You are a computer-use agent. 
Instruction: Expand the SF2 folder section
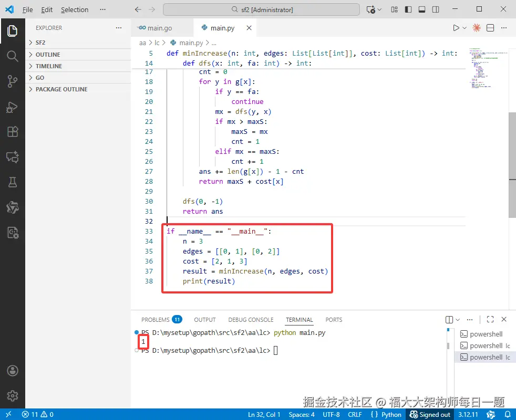pyautogui.click(x=78, y=43)
